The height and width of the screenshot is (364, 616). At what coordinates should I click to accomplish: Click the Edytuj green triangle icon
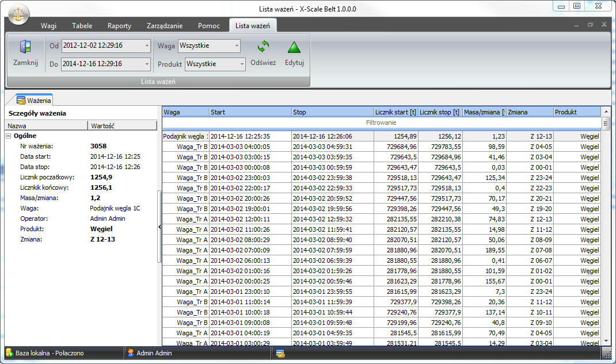294,47
